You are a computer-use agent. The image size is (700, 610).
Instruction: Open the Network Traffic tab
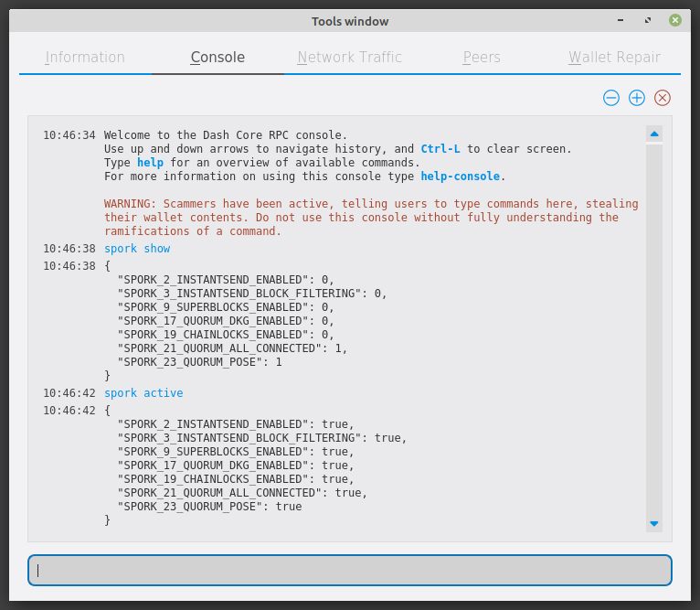(349, 58)
